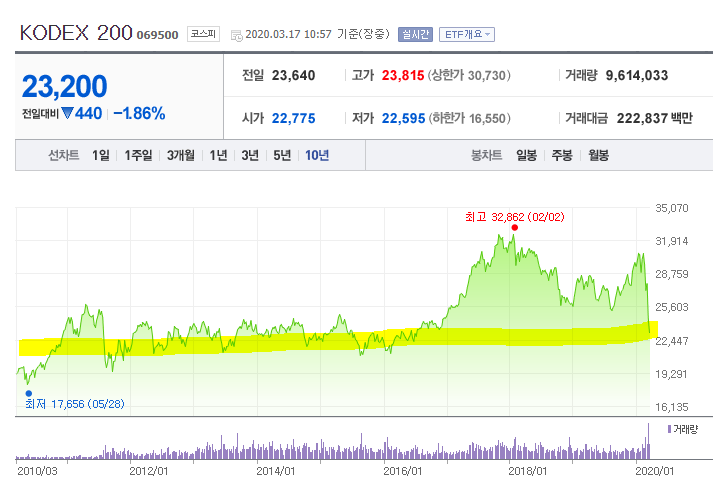The height and width of the screenshot is (492, 713).
Task: Click the KODEX 200 title
Action: (76, 33)
